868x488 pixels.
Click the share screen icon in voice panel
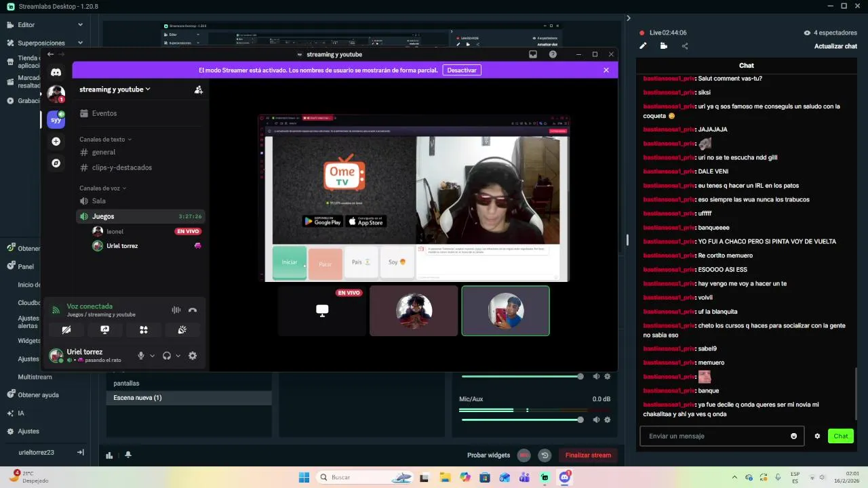[x=104, y=330]
